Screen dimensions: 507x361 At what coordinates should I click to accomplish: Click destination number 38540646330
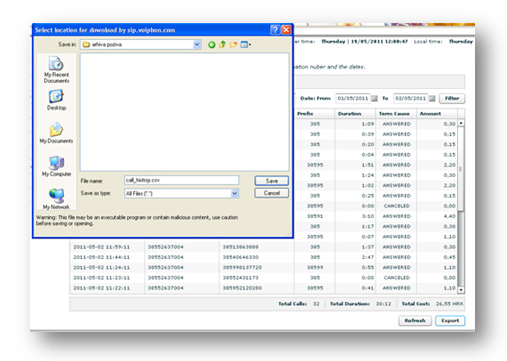(241, 257)
